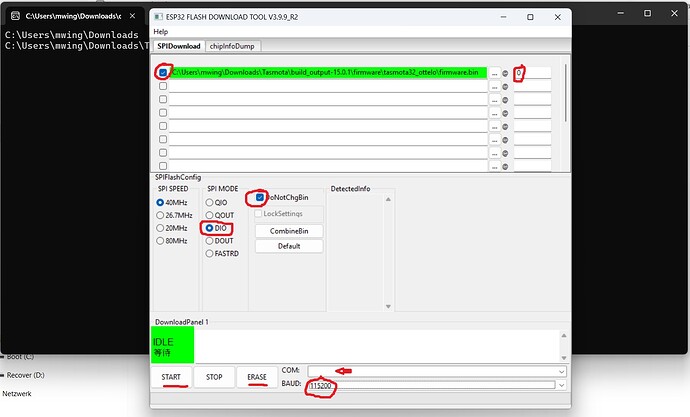Image resolution: width=690 pixels, height=417 pixels.
Task: Toggle the DoNotChgBin checkbox
Action: (x=260, y=198)
